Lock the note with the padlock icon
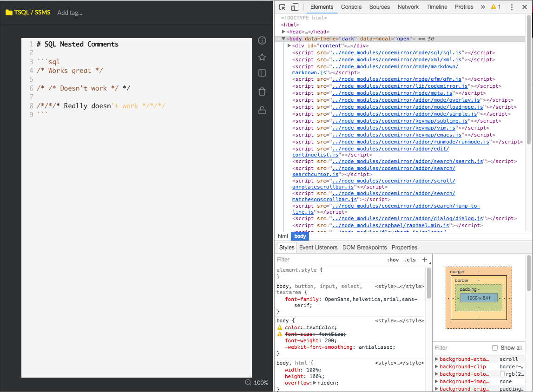The height and width of the screenshot is (392, 533). 262,110
